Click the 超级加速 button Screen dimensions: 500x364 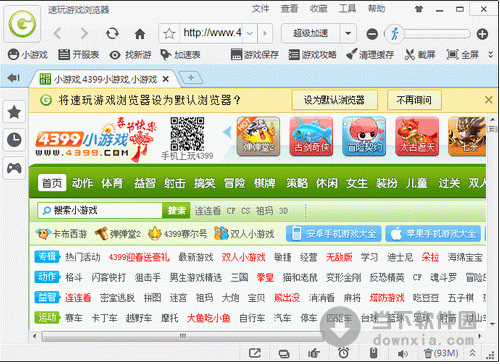click(311, 33)
